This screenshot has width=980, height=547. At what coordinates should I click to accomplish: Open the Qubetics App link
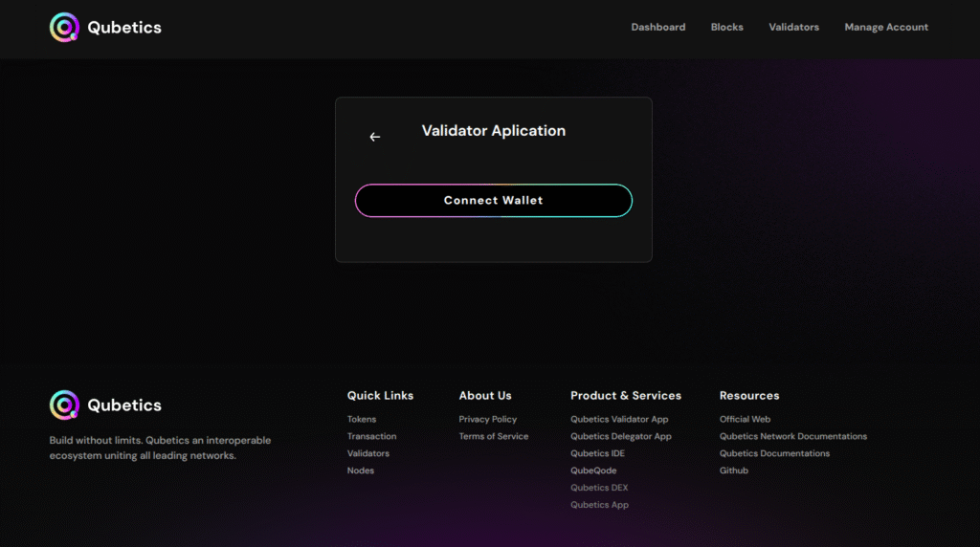599,505
